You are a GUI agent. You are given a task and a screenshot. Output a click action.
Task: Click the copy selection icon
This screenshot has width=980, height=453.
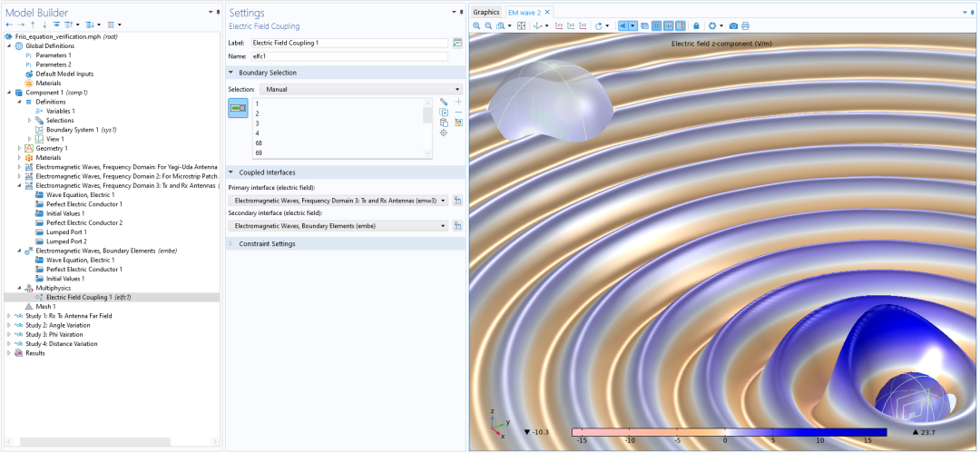(x=444, y=112)
